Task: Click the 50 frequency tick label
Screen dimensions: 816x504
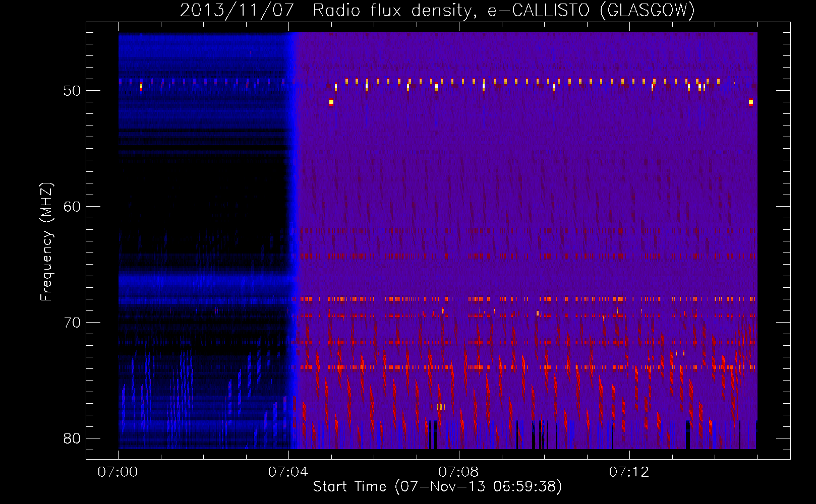Action: pos(72,91)
